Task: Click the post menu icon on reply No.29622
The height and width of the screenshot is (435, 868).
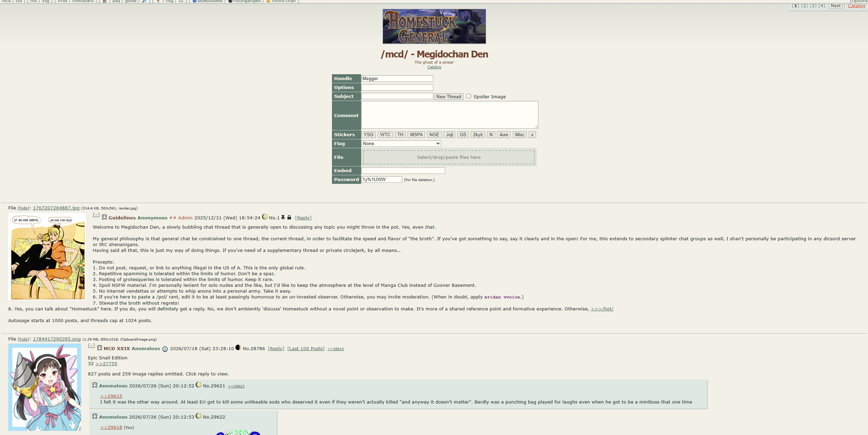Action: [95, 416]
